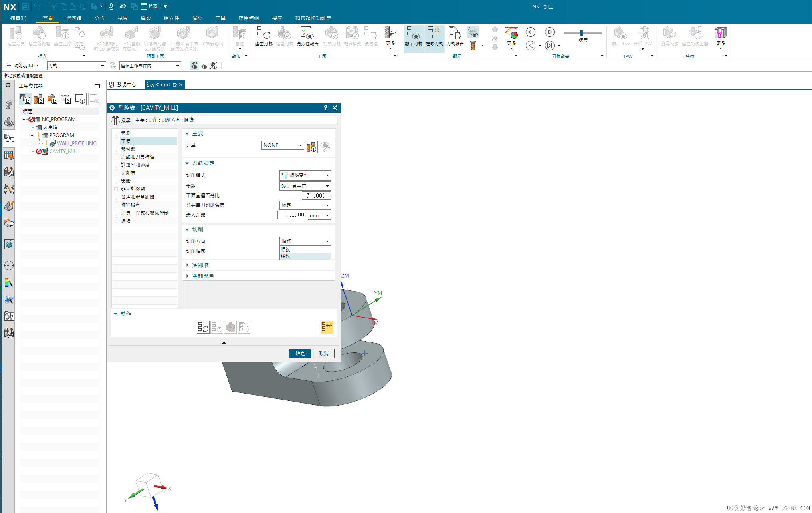This screenshot has width=812, height=513.
Task: Click the 確定 button
Action: [300, 353]
